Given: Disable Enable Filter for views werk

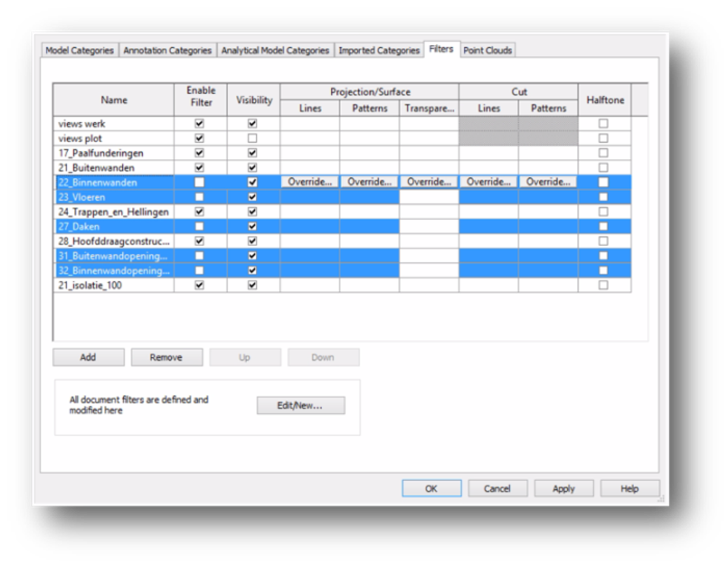Looking at the screenshot, I should coord(200,124).
